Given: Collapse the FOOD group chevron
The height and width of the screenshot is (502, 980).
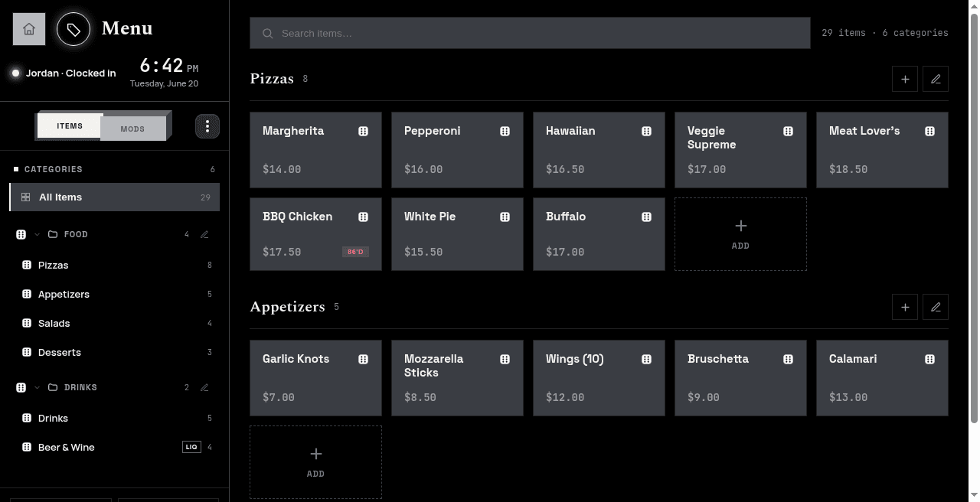Looking at the screenshot, I should click(x=37, y=235).
